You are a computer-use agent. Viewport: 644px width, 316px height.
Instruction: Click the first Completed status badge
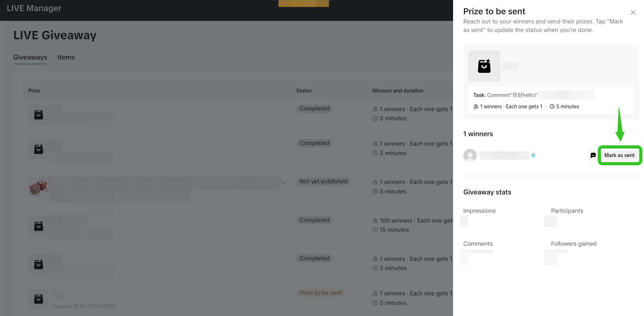pyautogui.click(x=314, y=109)
